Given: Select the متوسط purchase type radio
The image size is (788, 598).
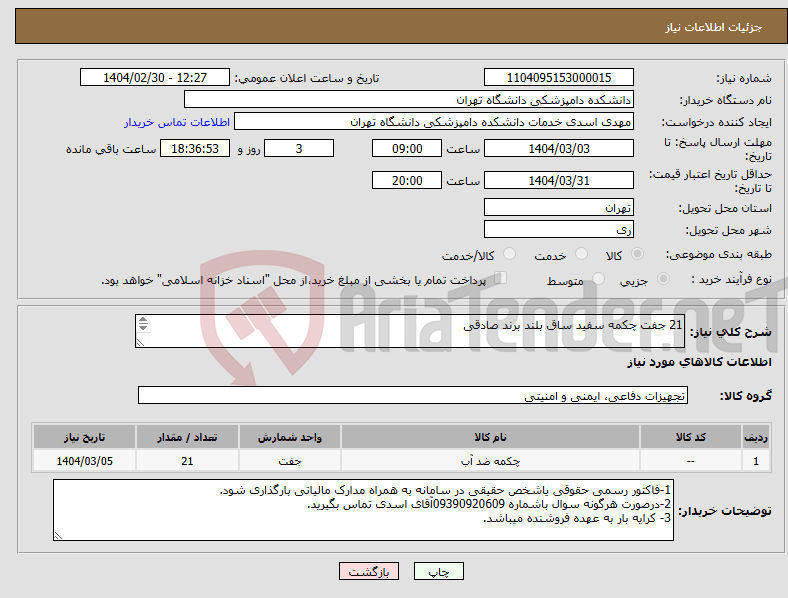Looking at the screenshot, I should tap(598, 278).
